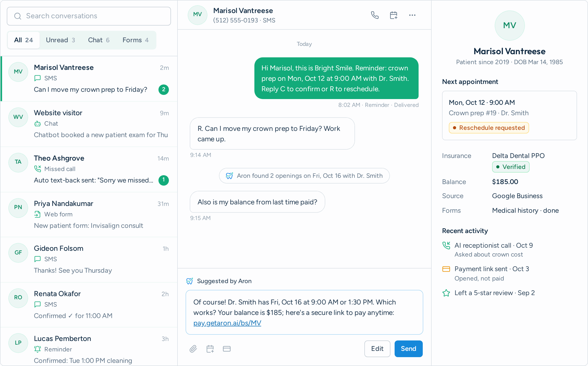This screenshot has height=366, width=588.
Task: Open Theo Ashgrove's conversation
Action: (89, 169)
